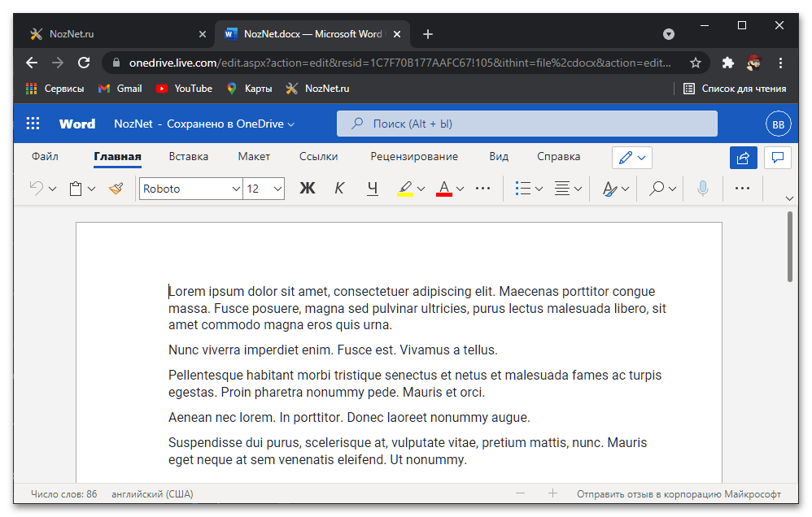
Task: Change the английский (США) language
Action: (x=152, y=494)
